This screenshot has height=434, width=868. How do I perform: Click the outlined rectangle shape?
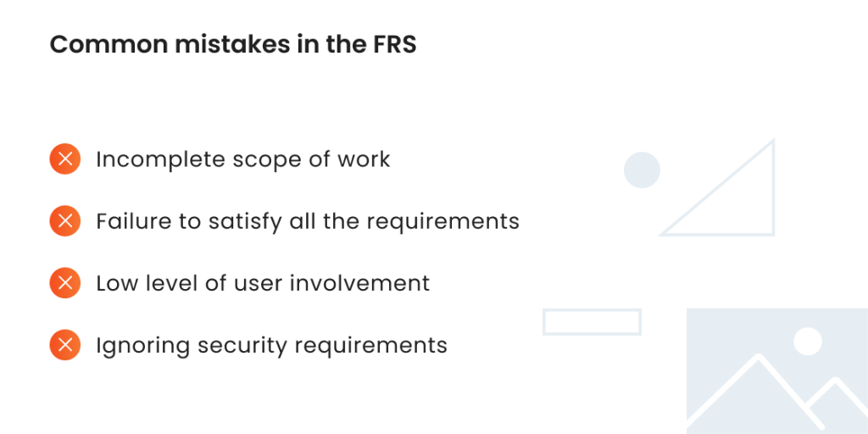pos(593,322)
